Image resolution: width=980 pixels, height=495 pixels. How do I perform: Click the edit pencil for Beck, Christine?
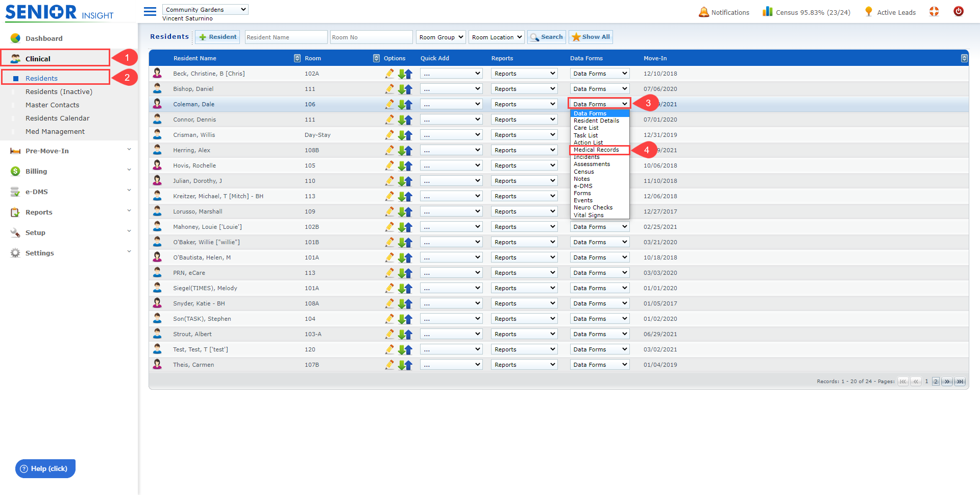click(390, 74)
